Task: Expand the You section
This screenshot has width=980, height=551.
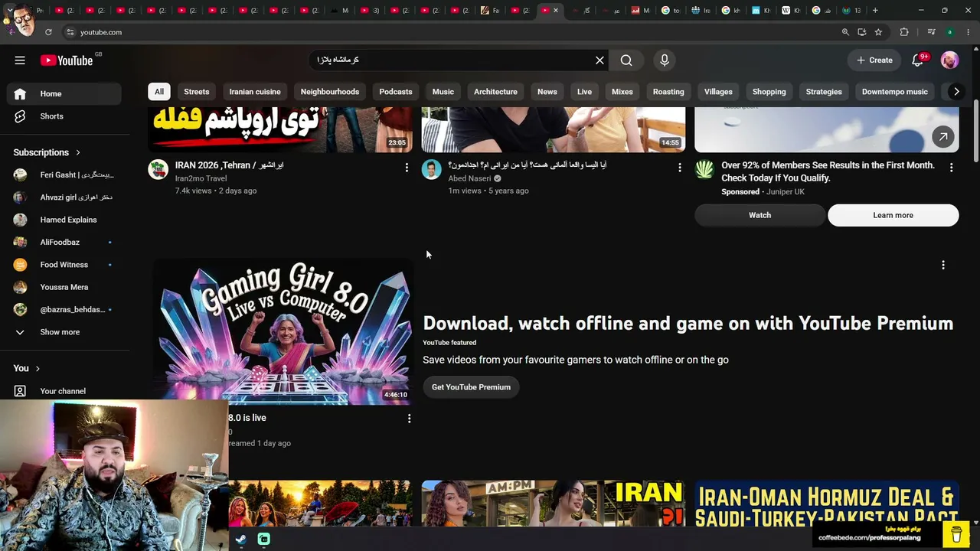Action: (27, 368)
